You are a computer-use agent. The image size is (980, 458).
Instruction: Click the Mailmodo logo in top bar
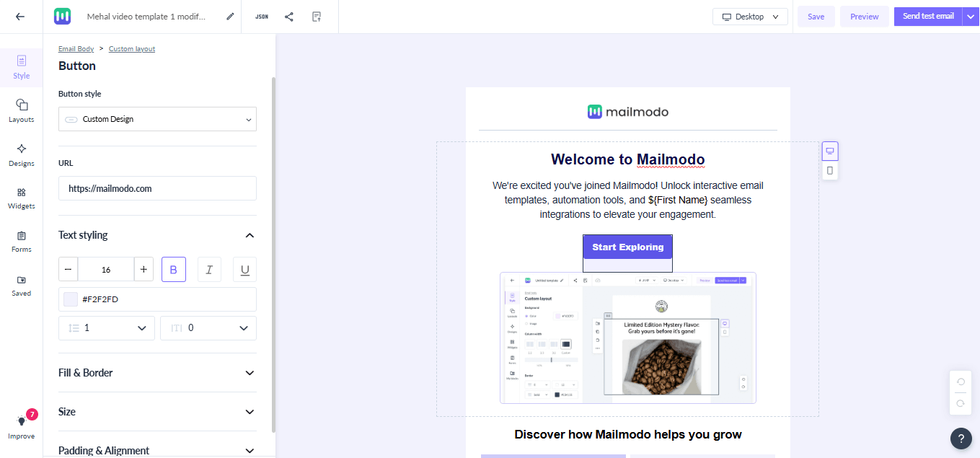point(62,16)
